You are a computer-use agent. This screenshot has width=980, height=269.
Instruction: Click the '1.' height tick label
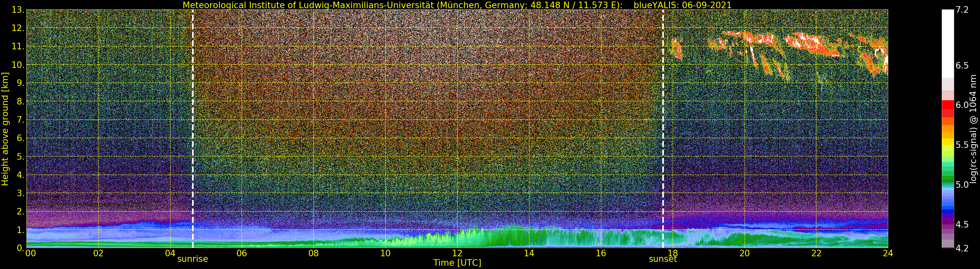21,230
